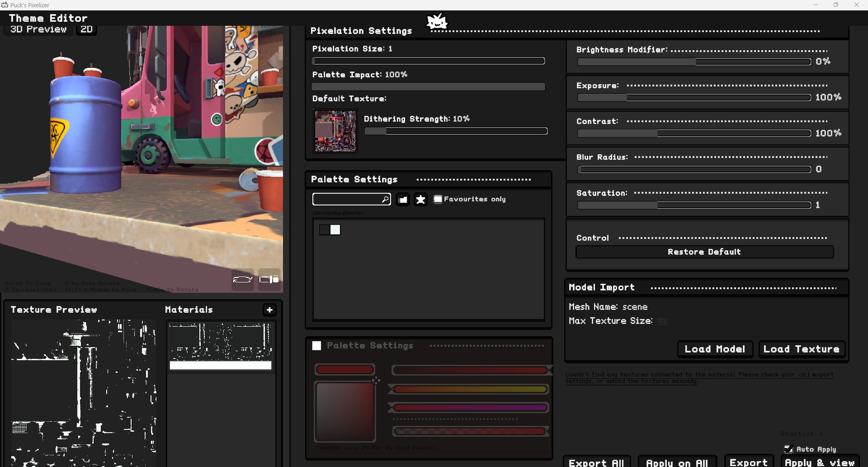Click the Pixelation Settings heading

click(361, 31)
